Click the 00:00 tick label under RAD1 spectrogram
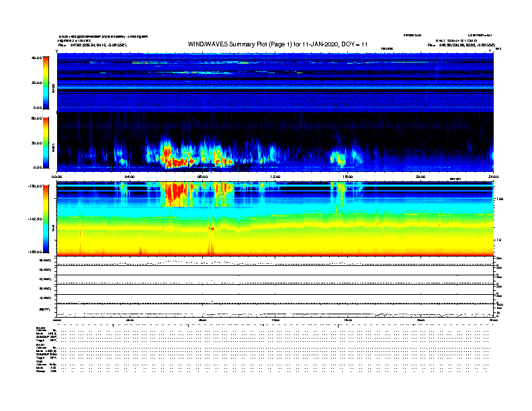This screenshot has height=411, width=532. tap(56, 177)
